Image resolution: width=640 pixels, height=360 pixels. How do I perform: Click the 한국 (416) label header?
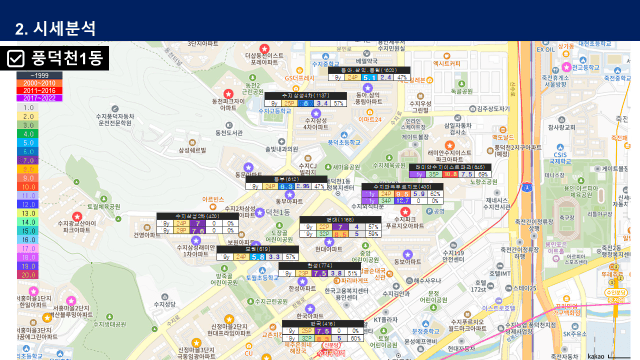point(323,324)
